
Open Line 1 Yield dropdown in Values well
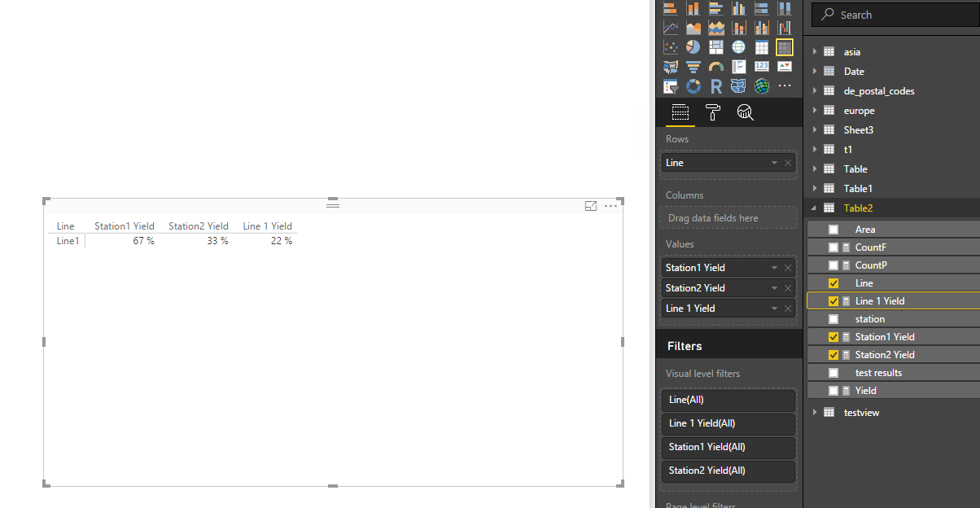774,309
